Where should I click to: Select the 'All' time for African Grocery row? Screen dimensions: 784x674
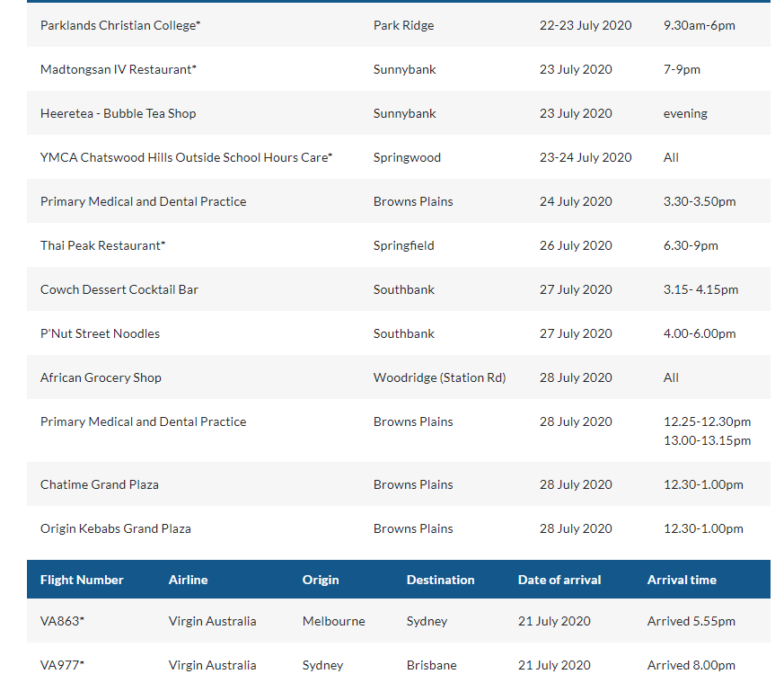point(671,377)
